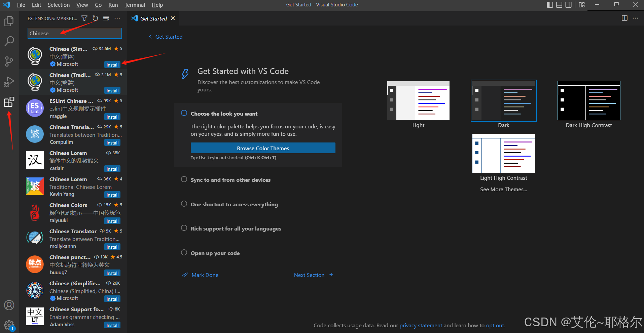The height and width of the screenshot is (333, 644).
Task: Expand the 'Open up your code' step
Action: tap(215, 253)
